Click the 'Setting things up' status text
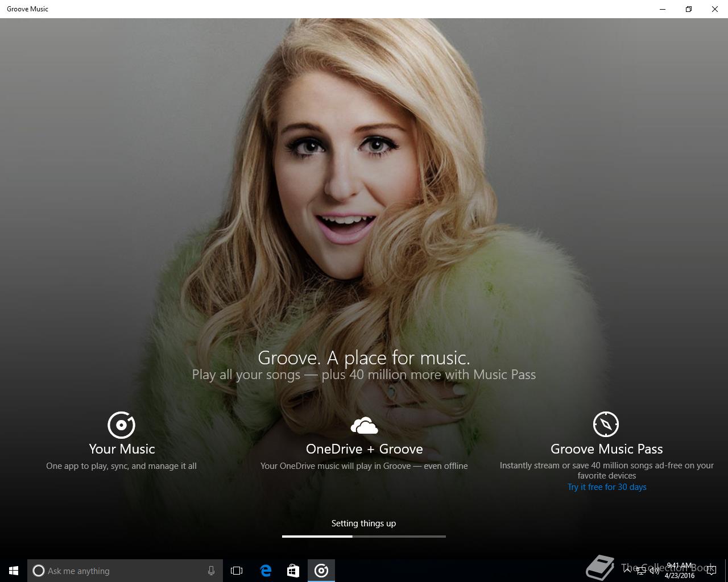The image size is (728, 582). [x=364, y=523]
